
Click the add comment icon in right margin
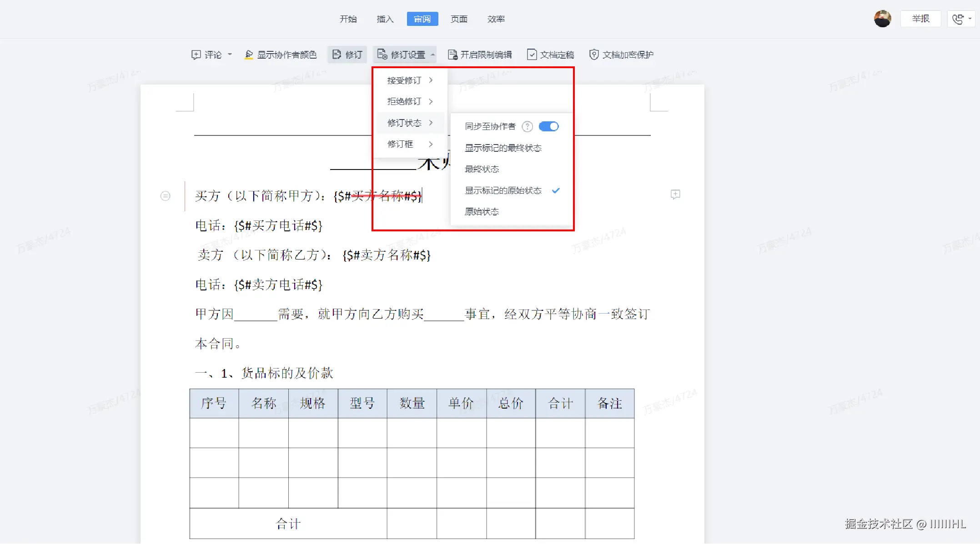(675, 195)
